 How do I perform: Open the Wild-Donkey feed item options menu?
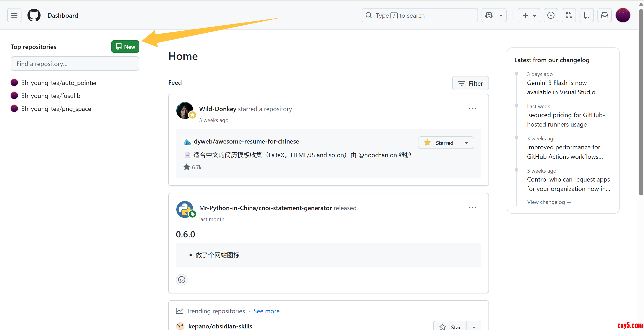(472, 109)
